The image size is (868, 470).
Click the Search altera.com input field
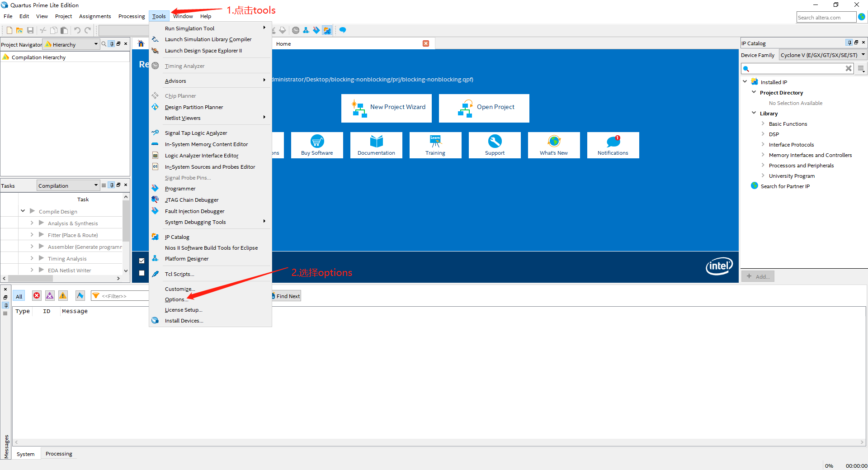click(826, 17)
